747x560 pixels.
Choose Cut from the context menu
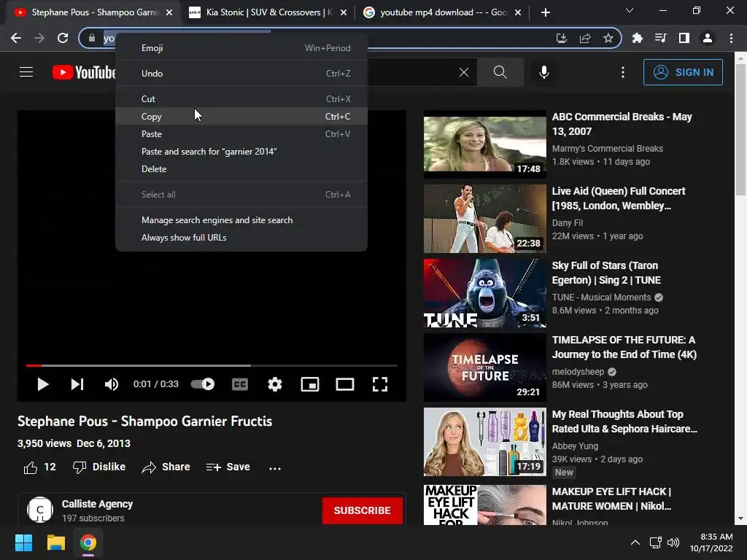point(241,99)
